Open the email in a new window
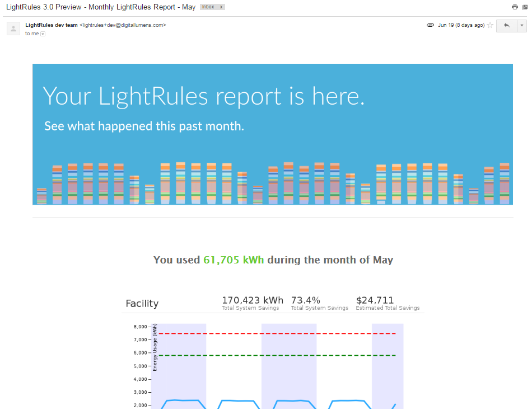Viewport: 532px width, 410px height. click(x=525, y=7)
